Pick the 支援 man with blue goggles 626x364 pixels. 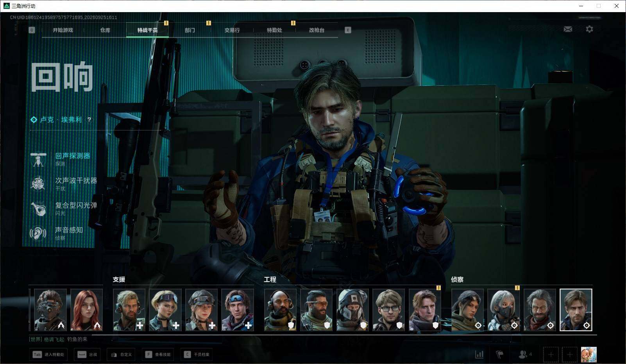click(x=238, y=310)
